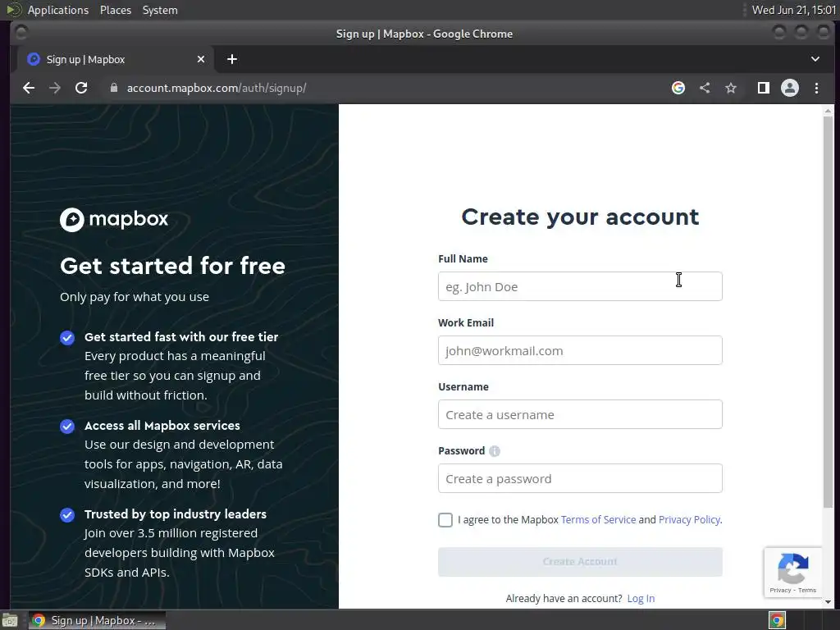Open reCAPTCHA Privacy link

pos(780,590)
